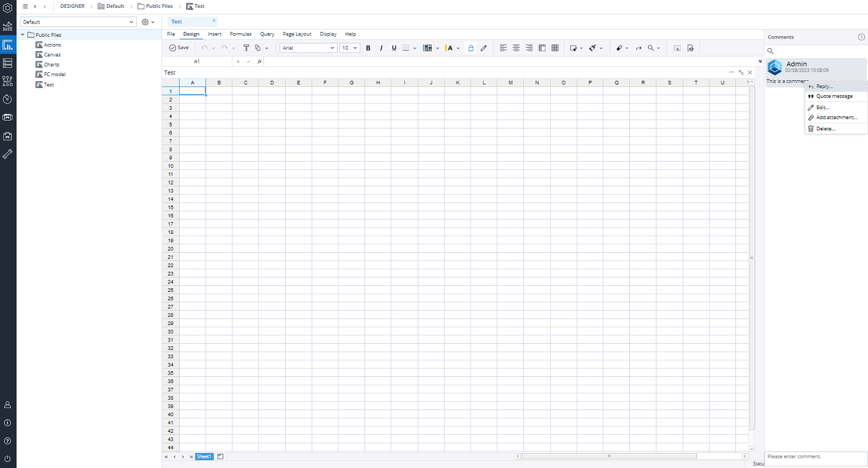Screen dimensions: 868x468
Task: Click the Save button
Action: pyautogui.click(x=179, y=48)
